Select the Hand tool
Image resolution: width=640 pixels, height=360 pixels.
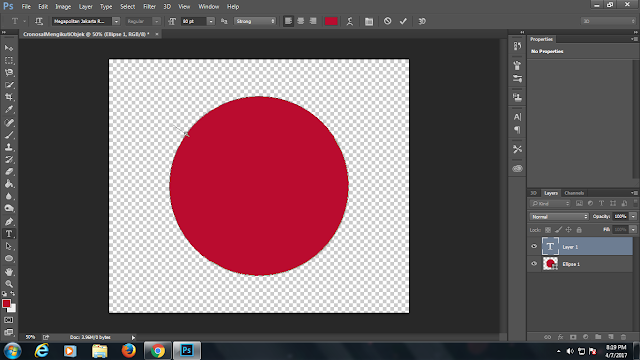coord(9,271)
